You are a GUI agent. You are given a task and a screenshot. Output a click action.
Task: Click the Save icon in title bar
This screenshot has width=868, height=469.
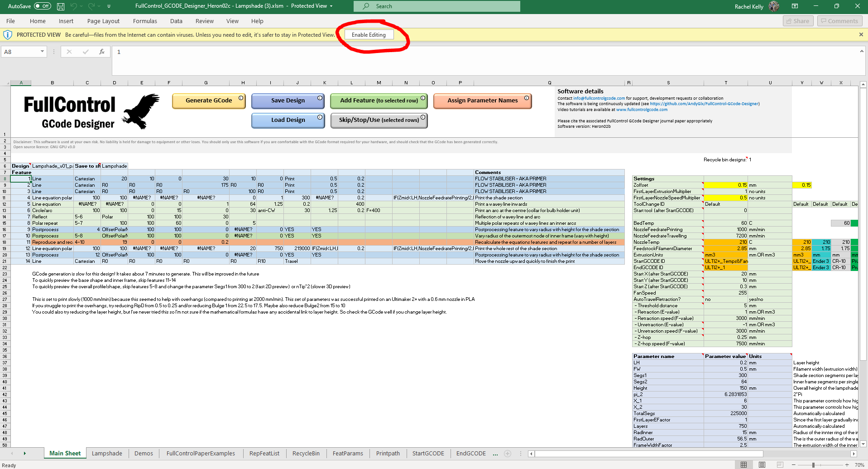(60, 6)
